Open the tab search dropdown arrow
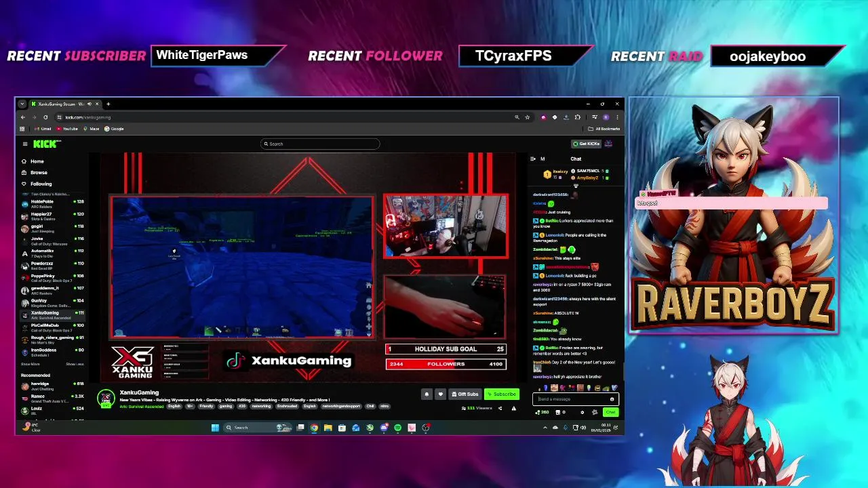This screenshot has height=488, width=868. pyautogui.click(x=22, y=104)
